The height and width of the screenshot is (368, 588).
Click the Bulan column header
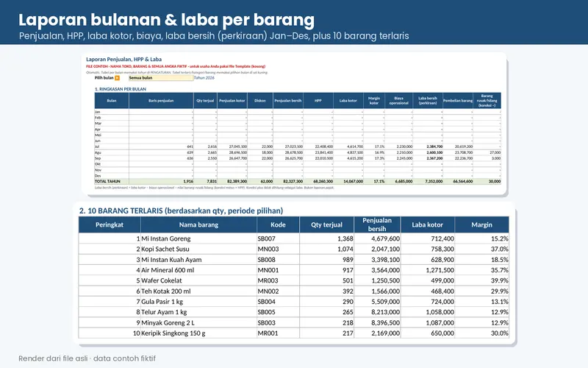point(112,101)
